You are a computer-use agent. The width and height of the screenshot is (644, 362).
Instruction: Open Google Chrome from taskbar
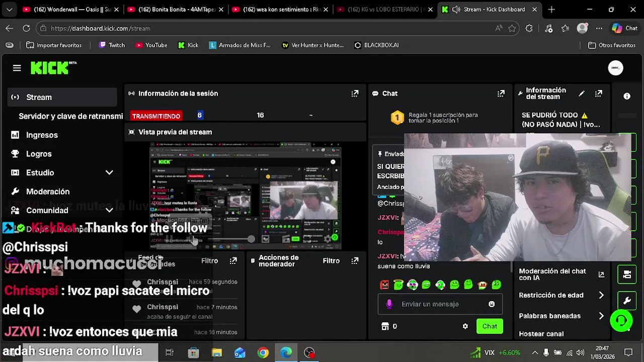click(263, 352)
